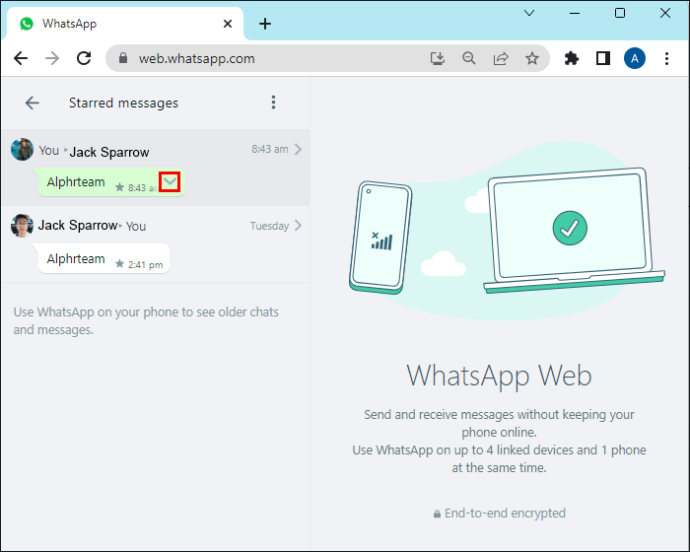The width and height of the screenshot is (690, 552).
Task: Click the browser forward arrow
Action: point(52,58)
